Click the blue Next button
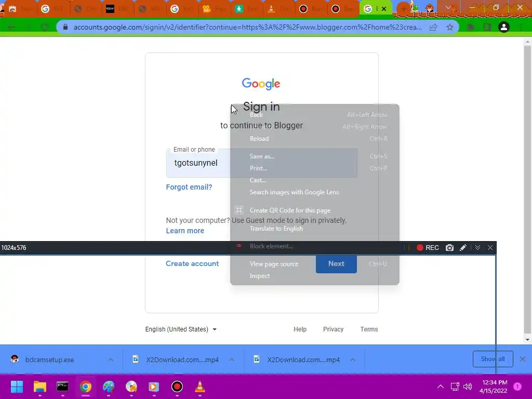The width and height of the screenshot is (532, 399). pos(336,263)
